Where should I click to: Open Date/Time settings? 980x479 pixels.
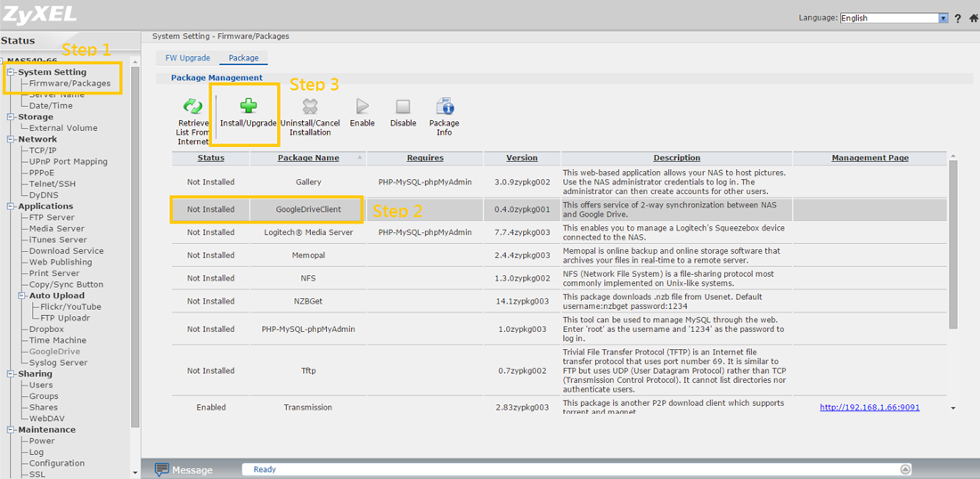click(x=52, y=106)
